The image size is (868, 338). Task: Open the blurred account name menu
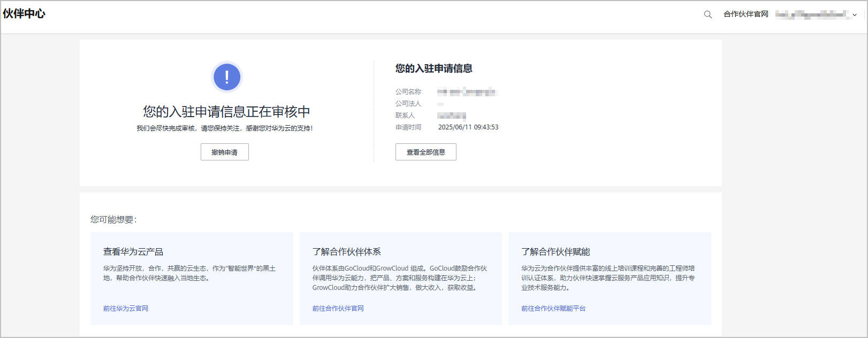point(812,14)
